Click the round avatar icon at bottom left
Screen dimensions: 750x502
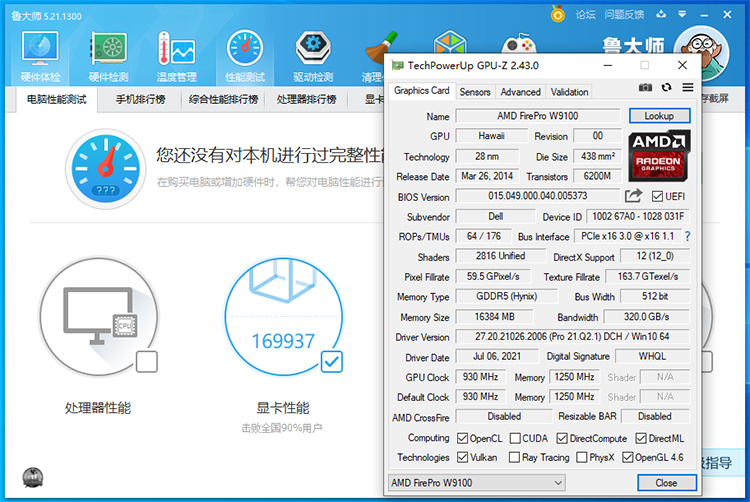33,477
